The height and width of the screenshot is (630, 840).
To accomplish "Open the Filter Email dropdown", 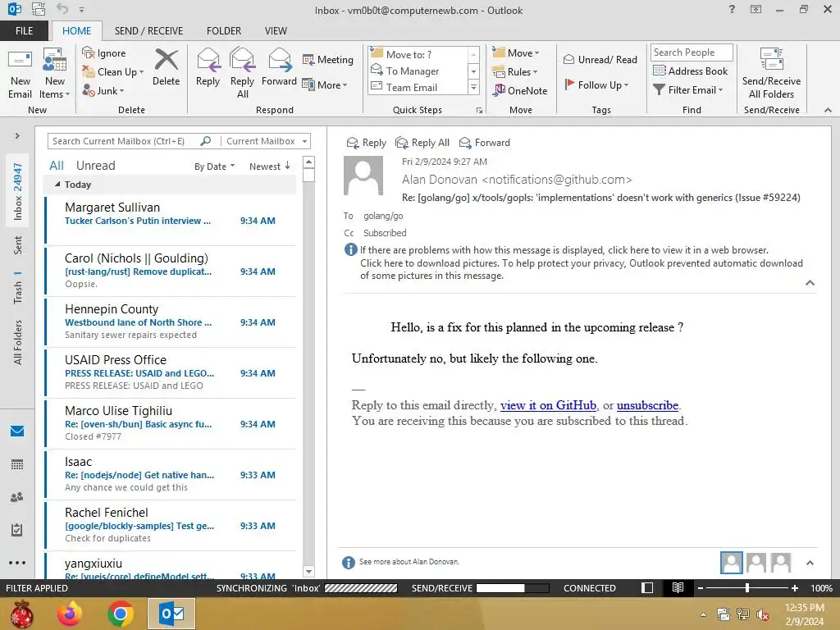I will click(688, 90).
